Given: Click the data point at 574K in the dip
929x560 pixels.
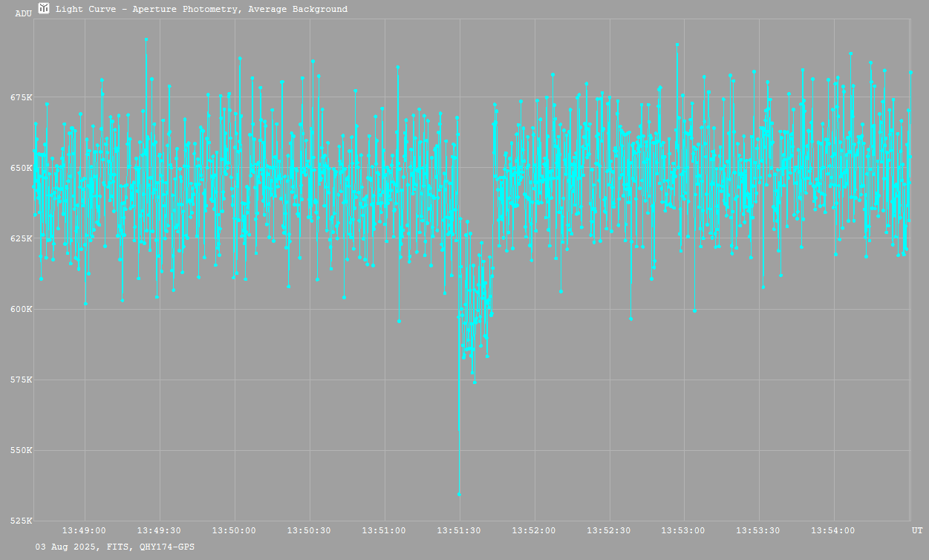Looking at the screenshot, I should point(475,382).
